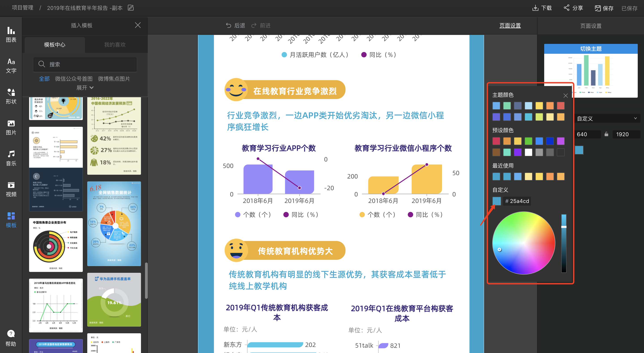Screen dimensions: 644x353
Task: Click the 切换主题 theme button
Action: 591,49
